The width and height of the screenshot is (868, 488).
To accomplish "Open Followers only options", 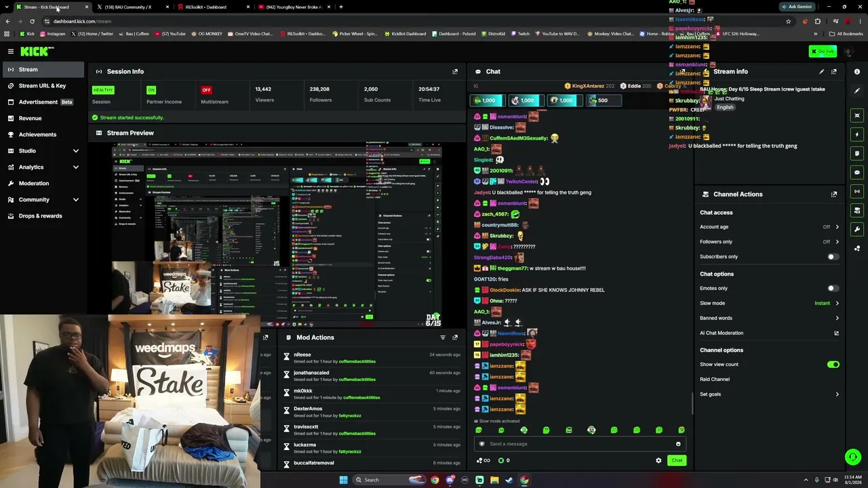I will coord(769,242).
